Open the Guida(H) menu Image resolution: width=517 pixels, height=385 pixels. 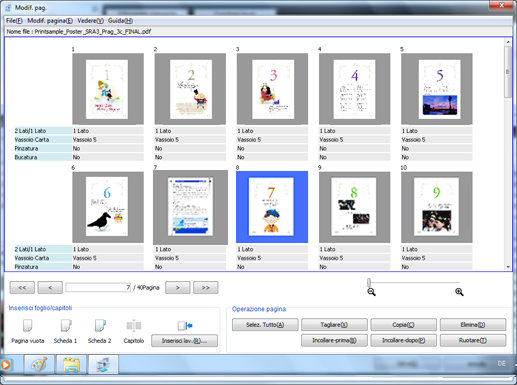(120, 21)
